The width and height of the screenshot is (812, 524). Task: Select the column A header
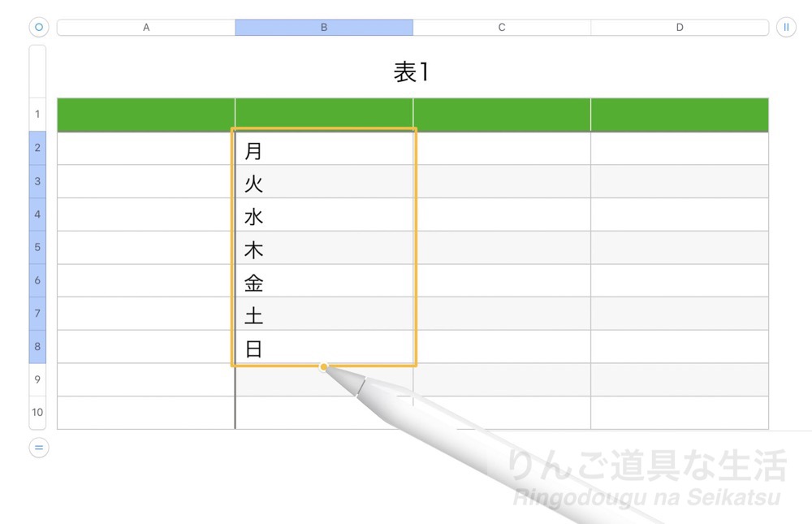(146, 27)
